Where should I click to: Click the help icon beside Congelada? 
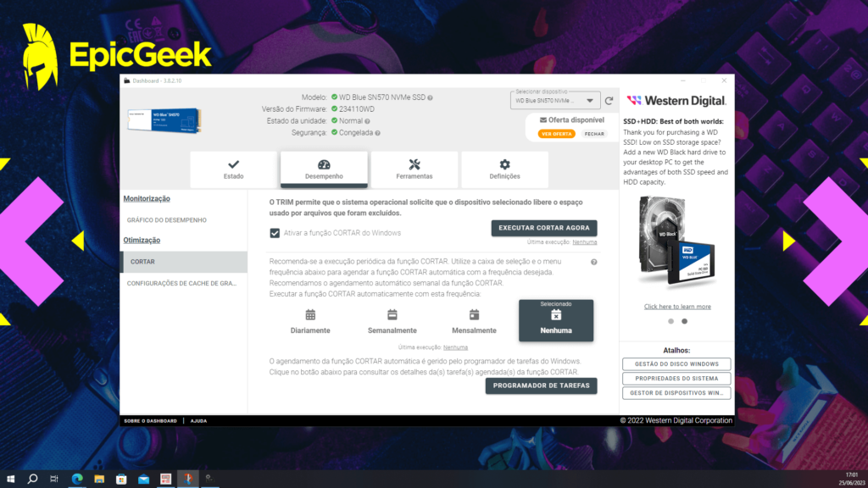(x=377, y=133)
